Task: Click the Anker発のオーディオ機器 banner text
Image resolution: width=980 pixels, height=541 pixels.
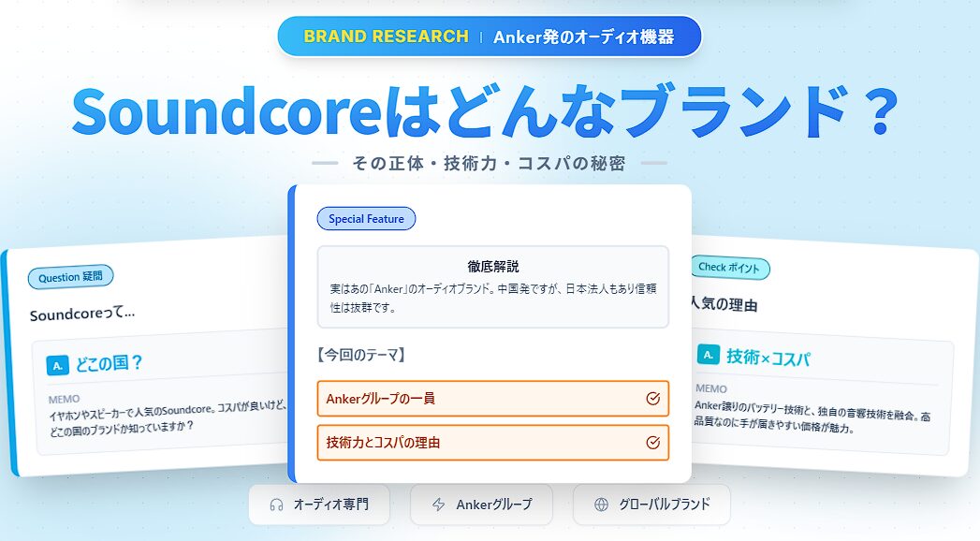Action: point(585,37)
